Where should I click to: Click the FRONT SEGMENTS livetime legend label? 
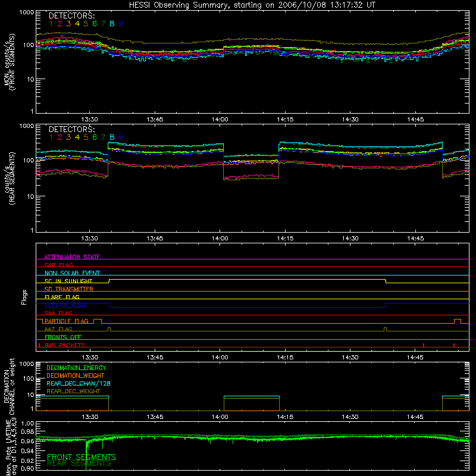click(x=82, y=457)
